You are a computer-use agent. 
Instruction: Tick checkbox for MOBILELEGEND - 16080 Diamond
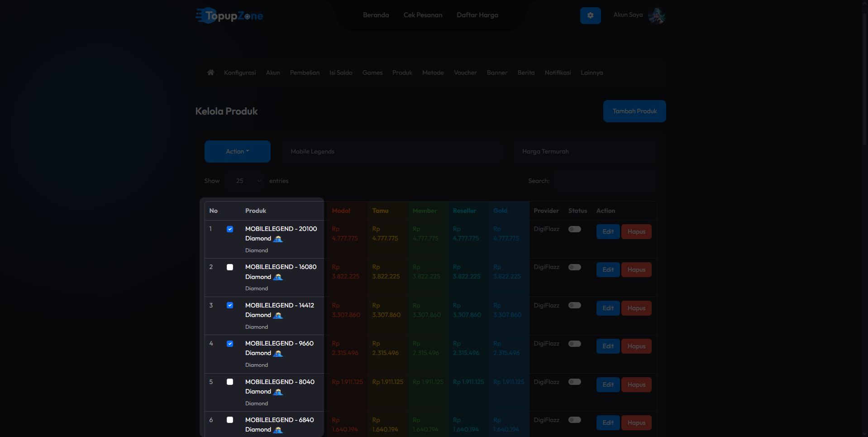(x=230, y=267)
